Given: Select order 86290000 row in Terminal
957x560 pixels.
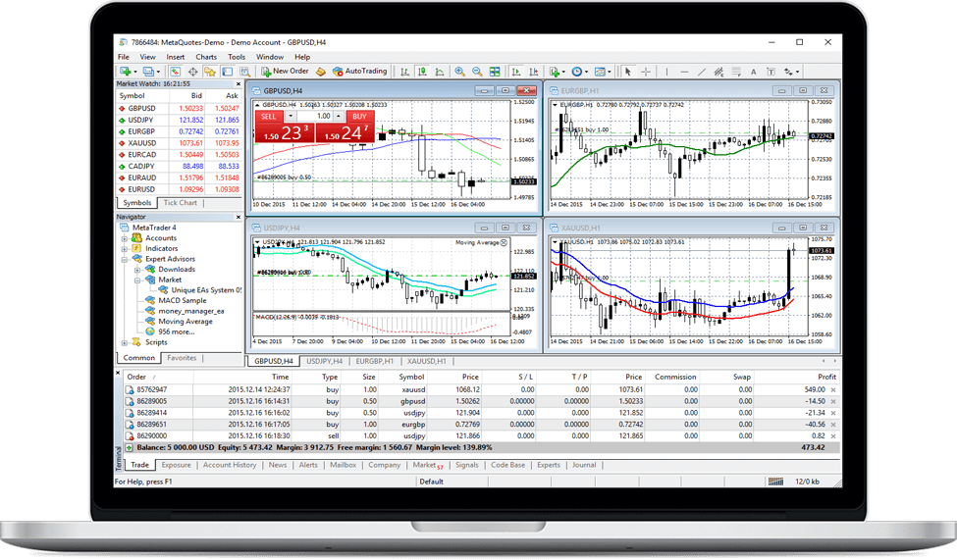Looking at the screenshot, I should (480, 436).
